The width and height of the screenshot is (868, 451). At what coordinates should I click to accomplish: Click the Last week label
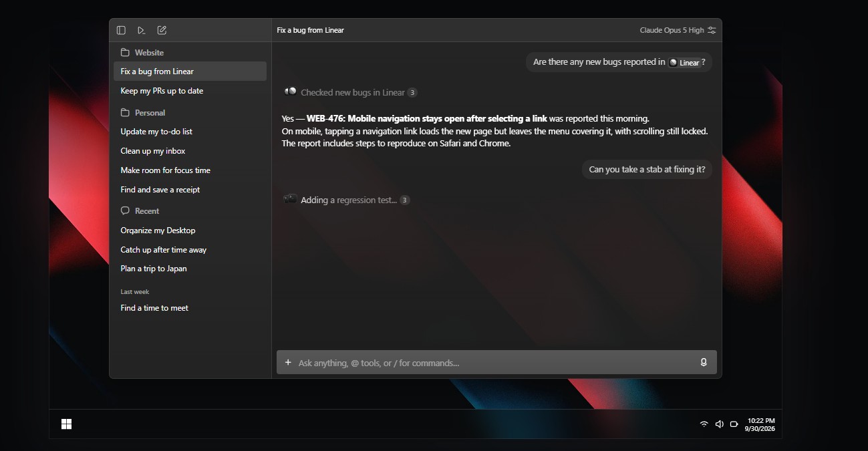135,292
